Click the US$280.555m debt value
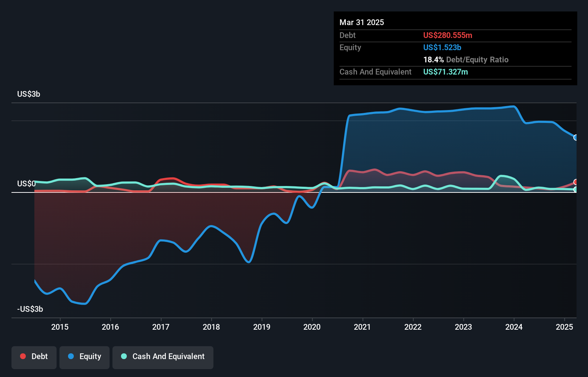The width and height of the screenshot is (588, 377). pos(448,35)
